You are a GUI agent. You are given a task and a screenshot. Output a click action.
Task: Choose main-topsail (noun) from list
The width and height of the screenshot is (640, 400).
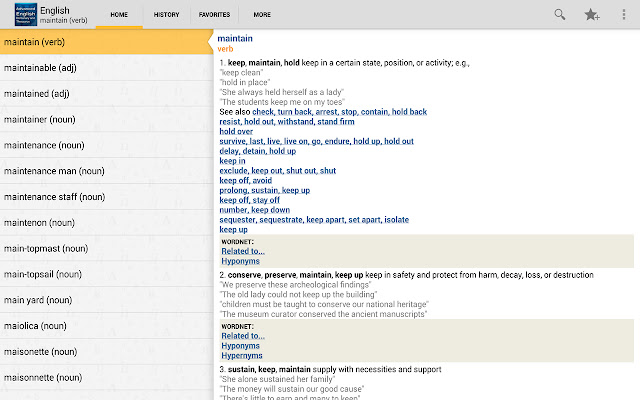coord(44,274)
